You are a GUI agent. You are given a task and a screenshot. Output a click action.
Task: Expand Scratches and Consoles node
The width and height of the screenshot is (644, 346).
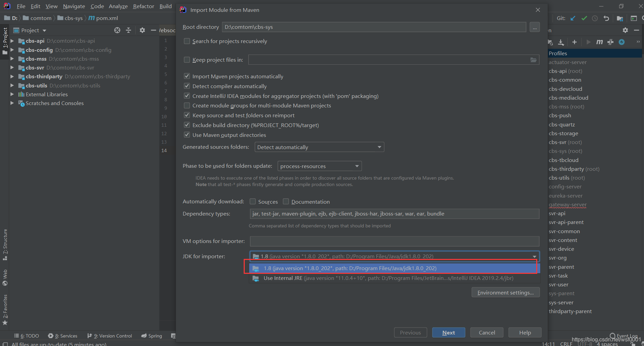click(x=12, y=103)
